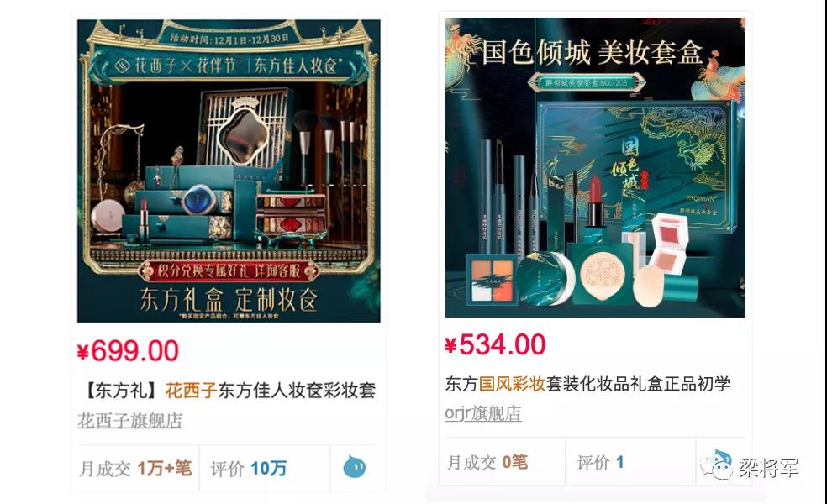The width and height of the screenshot is (827, 504).
Task: Open product title 东方国风彩妆套装化妆品礼盒正品初学
Action: click(x=587, y=383)
